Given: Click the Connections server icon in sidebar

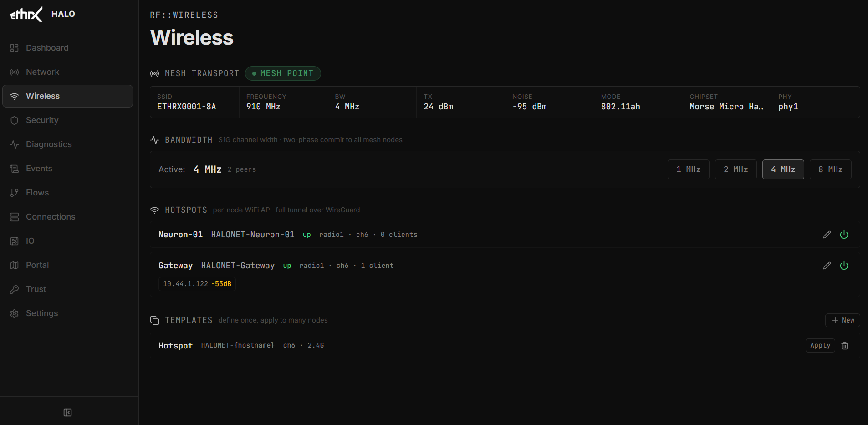Looking at the screenshot, I should (x=15, y=217).
